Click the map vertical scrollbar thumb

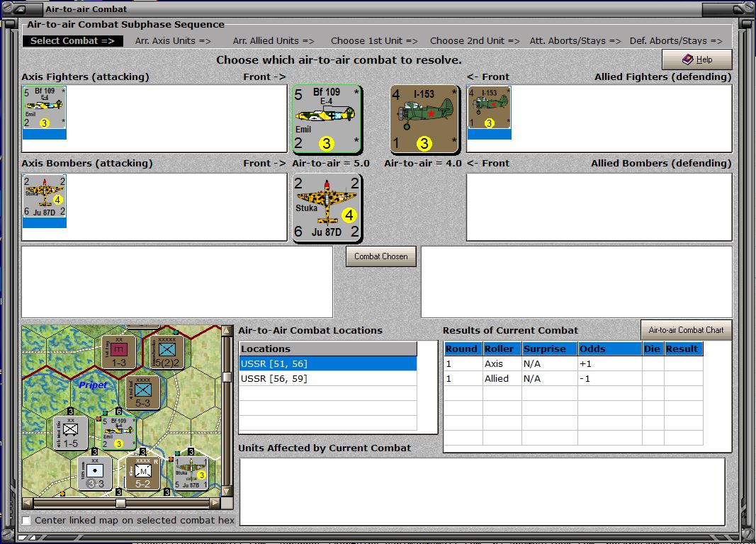[x=227, y=377]
